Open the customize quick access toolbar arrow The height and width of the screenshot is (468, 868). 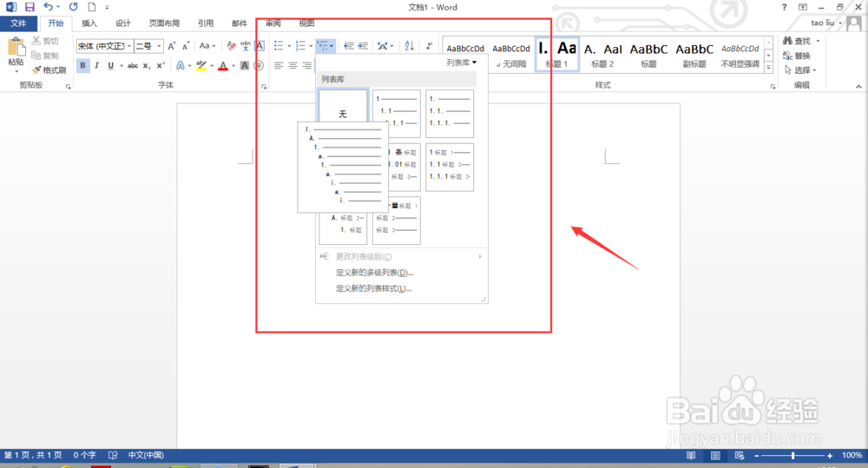107,7
